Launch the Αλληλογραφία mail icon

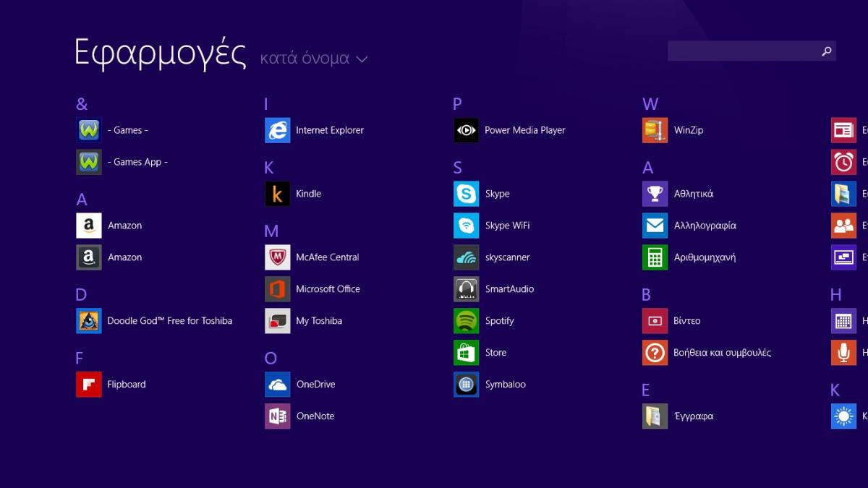pyautogui.click(x=655, y=226)
